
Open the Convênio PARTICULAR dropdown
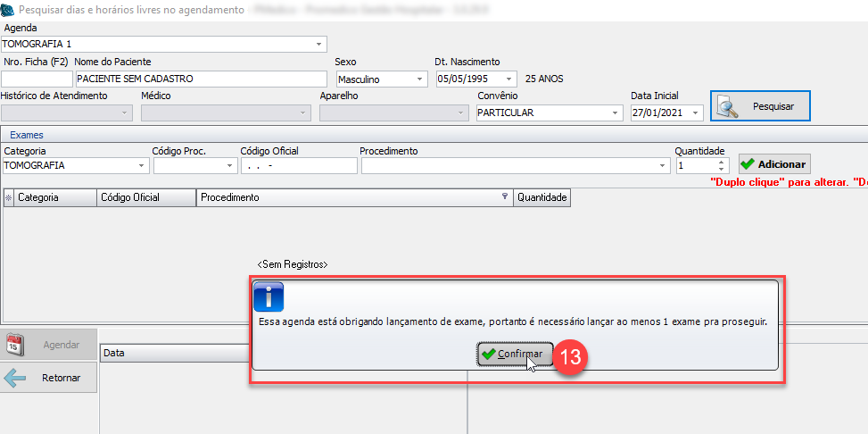click(x=615, y=113)
